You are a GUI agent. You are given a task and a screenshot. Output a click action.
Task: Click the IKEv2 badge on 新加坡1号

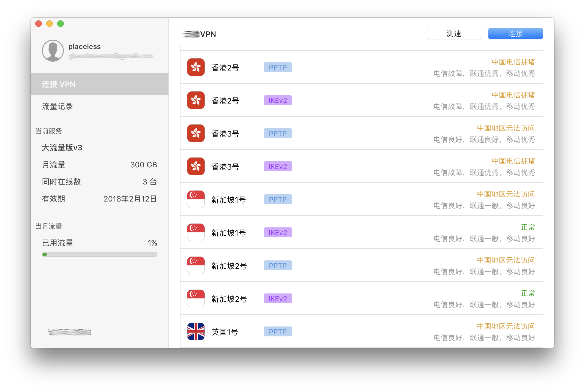tap(278, 233)
